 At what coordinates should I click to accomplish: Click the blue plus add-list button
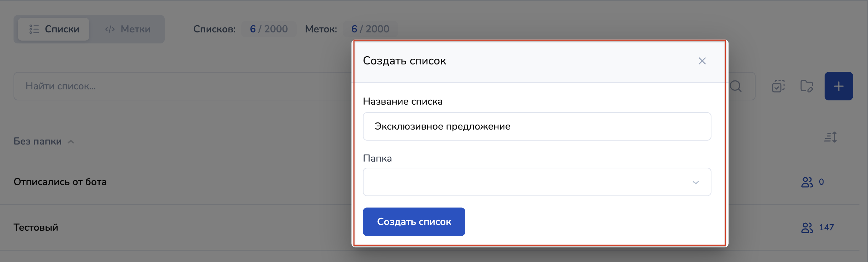pos(838,86)
